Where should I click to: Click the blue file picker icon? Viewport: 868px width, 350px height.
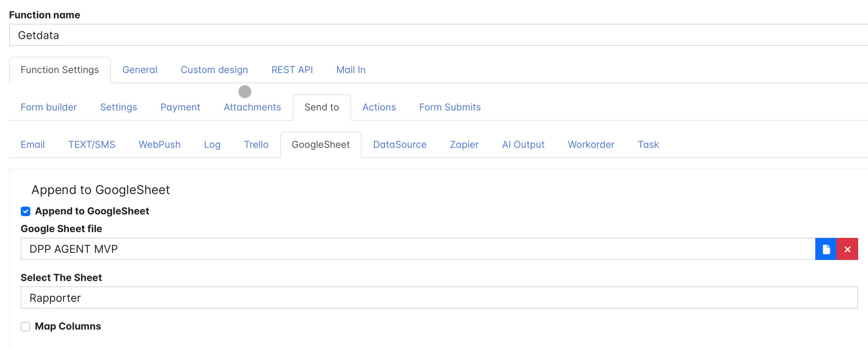pyautogui.click(x=825, y=249)
